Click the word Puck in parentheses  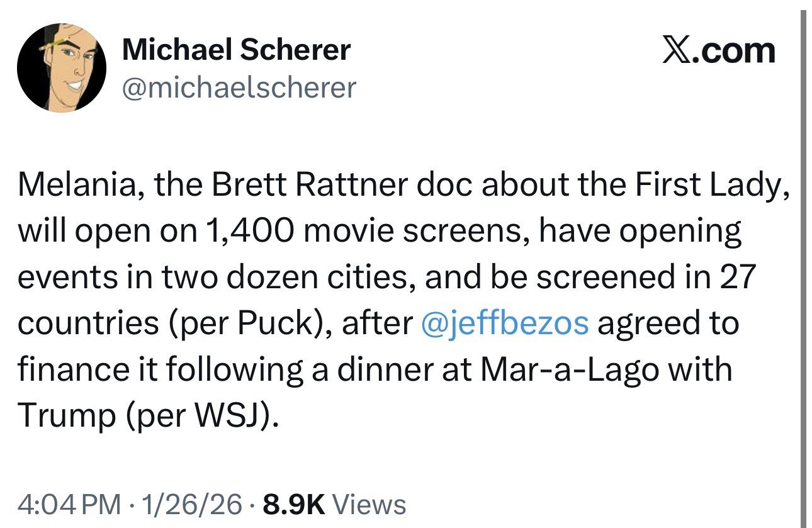[x=274, y=323]
